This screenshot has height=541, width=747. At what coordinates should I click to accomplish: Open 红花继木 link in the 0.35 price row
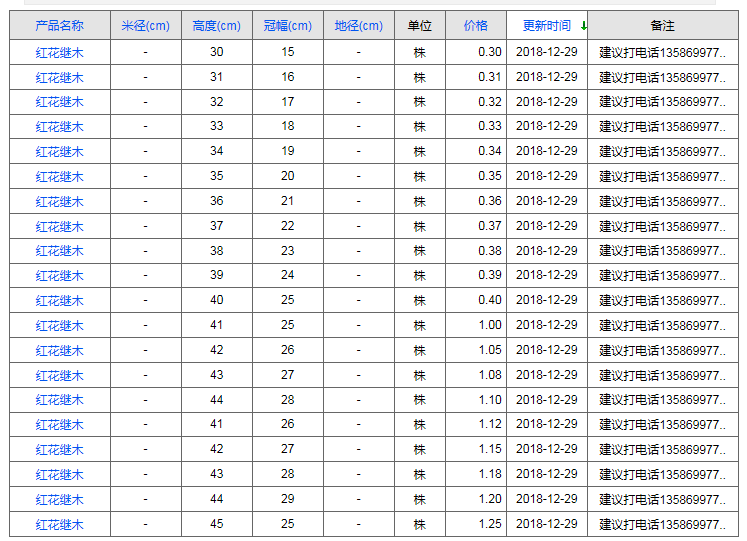tap(60, 177)
